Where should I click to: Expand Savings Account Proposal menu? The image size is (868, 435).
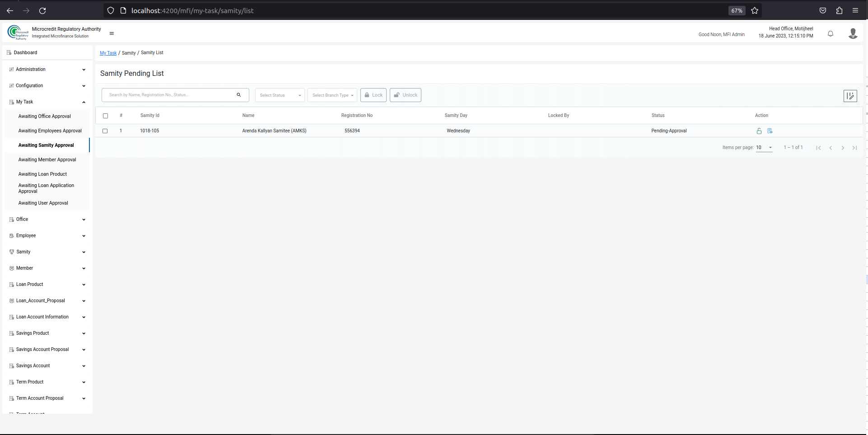pyautogui.click(x=47, y=350)
